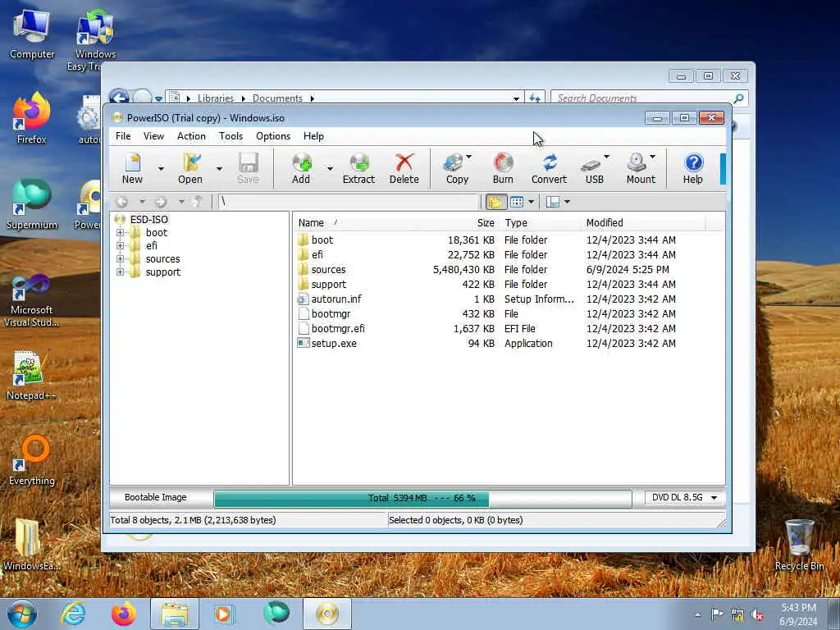The image size is (840, 630).
Task: Click Libraries breadcrumb in Explorer window
Action: coord(216,98)
